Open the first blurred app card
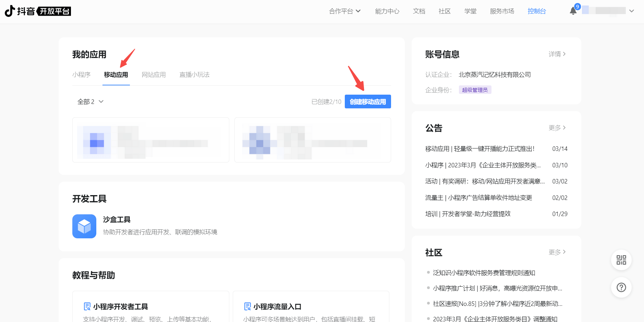644x322 pixels. 150,140
